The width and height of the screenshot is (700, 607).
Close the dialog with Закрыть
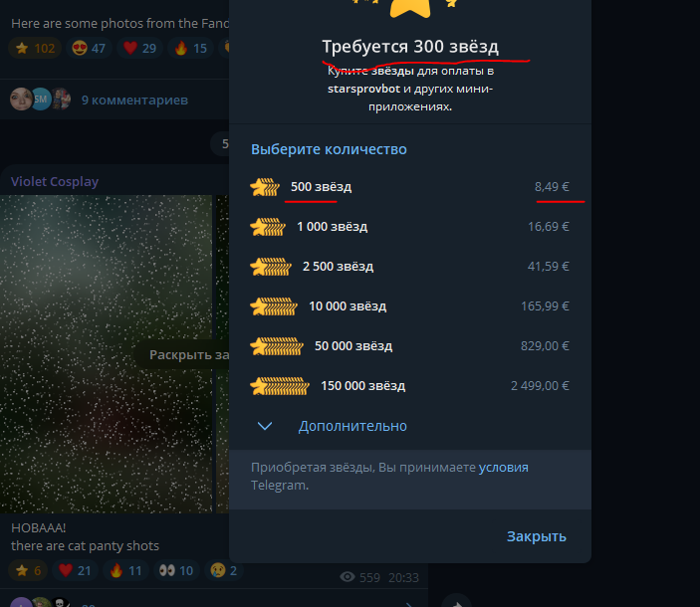[x=536, y=536]
